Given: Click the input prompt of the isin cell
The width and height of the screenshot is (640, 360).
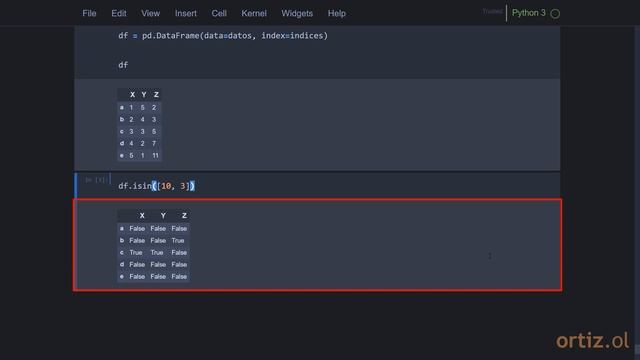Looking at the screenshot, I should coord(97,180).
